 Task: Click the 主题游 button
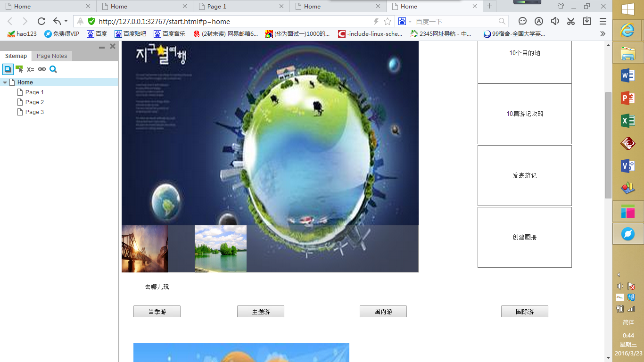pos(261,312)
